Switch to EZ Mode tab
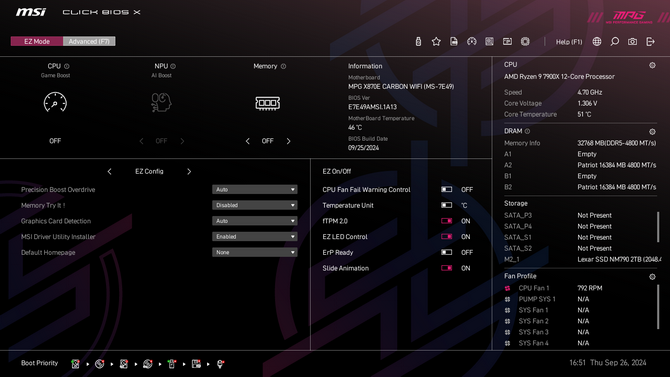The width and height of the screenshot is (670, 377). pos(37,41)
